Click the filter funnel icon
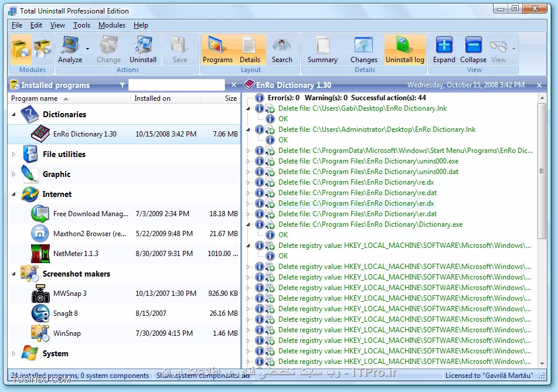Image resolution: width=558 pixels, height=392 pixels. [123, 85]
